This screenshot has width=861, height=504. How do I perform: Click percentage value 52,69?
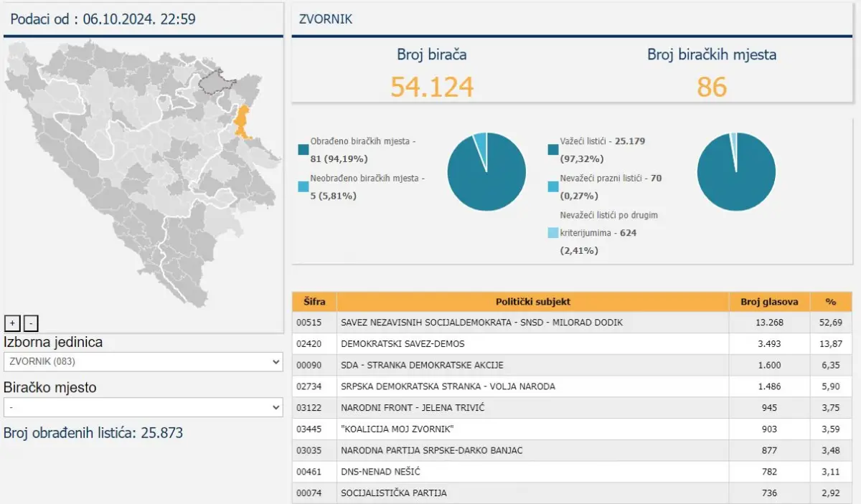click(x=831, y=323)
